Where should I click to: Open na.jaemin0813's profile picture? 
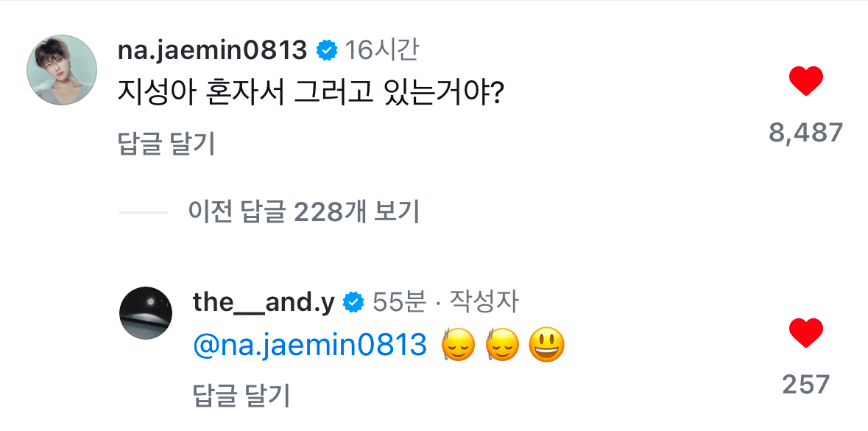tap(63, 70)
